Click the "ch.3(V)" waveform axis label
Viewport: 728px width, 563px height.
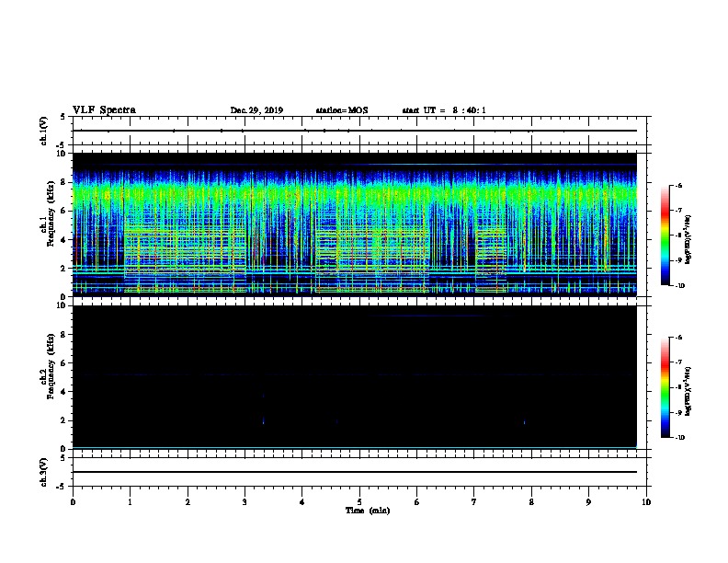(x=44, y=472)
